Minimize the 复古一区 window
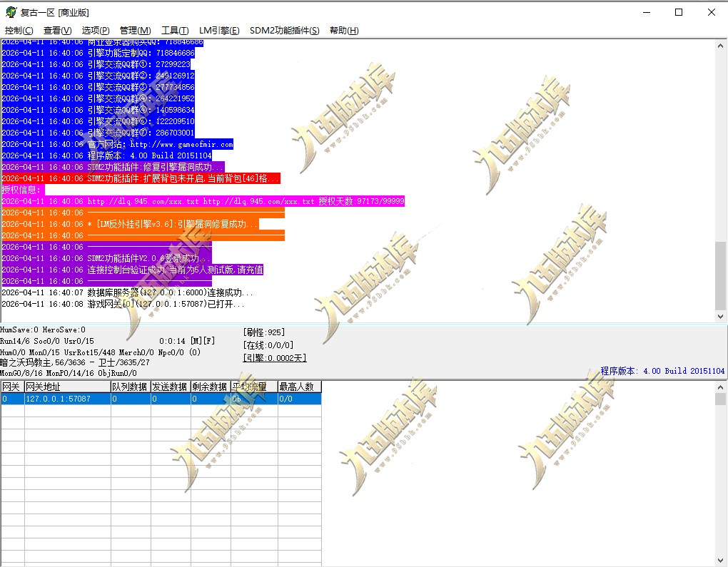This screenshot has height=567, width=728. click(647, 13)
